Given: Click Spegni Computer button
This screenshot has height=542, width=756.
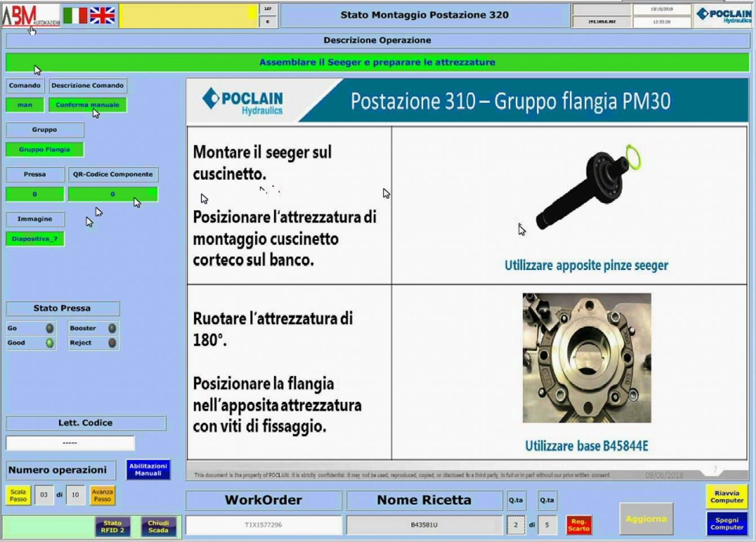Looking at the screenshot, I should click(x=727, y=523).
